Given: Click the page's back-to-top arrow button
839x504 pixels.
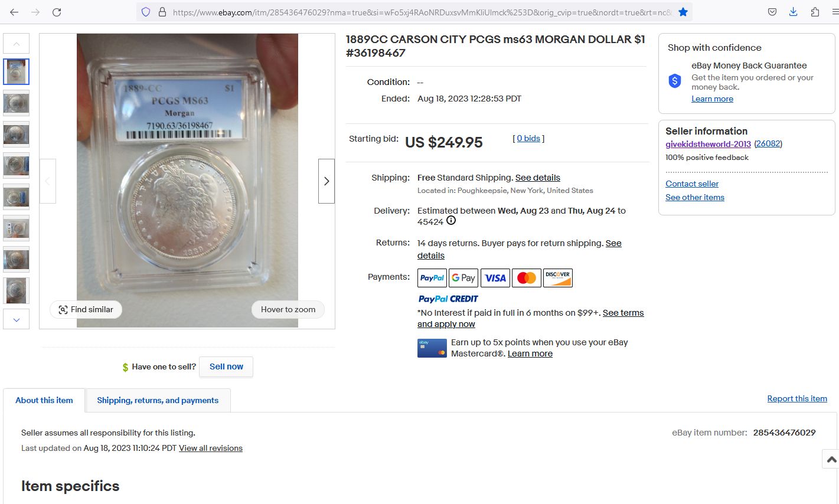Looking at the screenshot, I should 831,459.
